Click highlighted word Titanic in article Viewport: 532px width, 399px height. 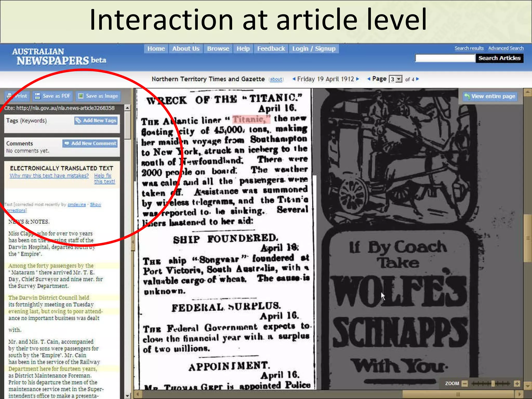coord(251,119)
